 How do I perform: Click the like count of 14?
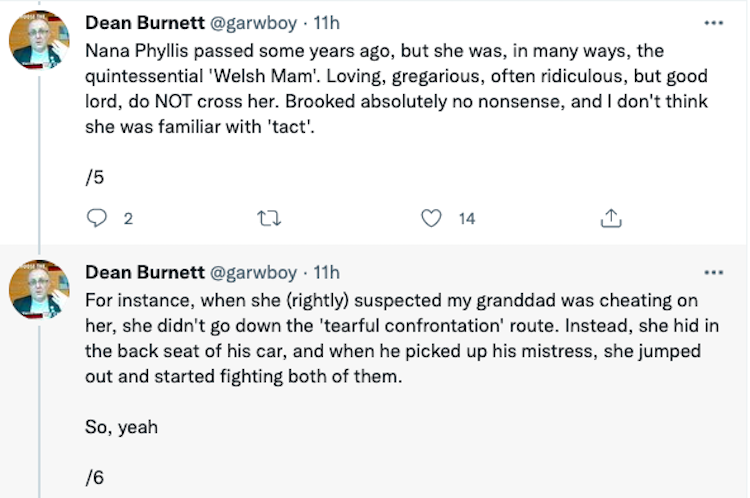pos(466,219)
